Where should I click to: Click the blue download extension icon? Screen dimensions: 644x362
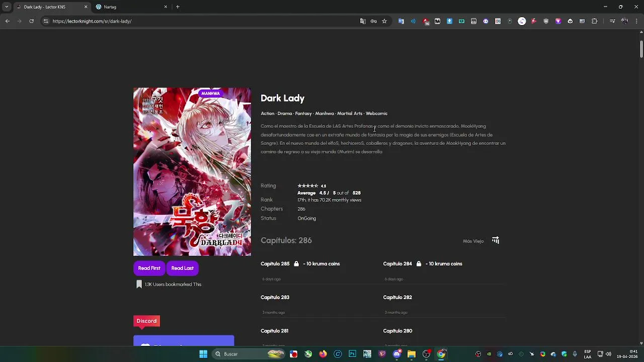coord(449,21)
